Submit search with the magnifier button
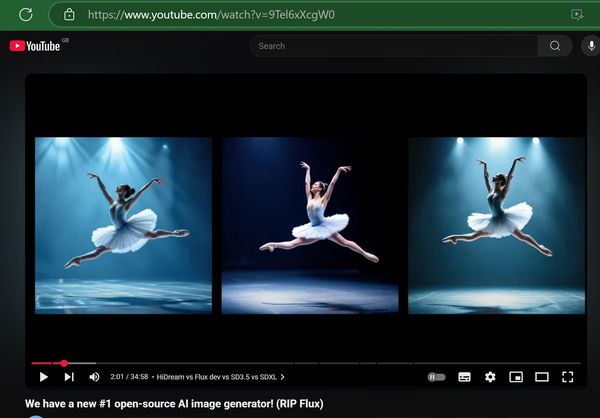This screenshot has height=418, width=600. [x=555, y=46]
